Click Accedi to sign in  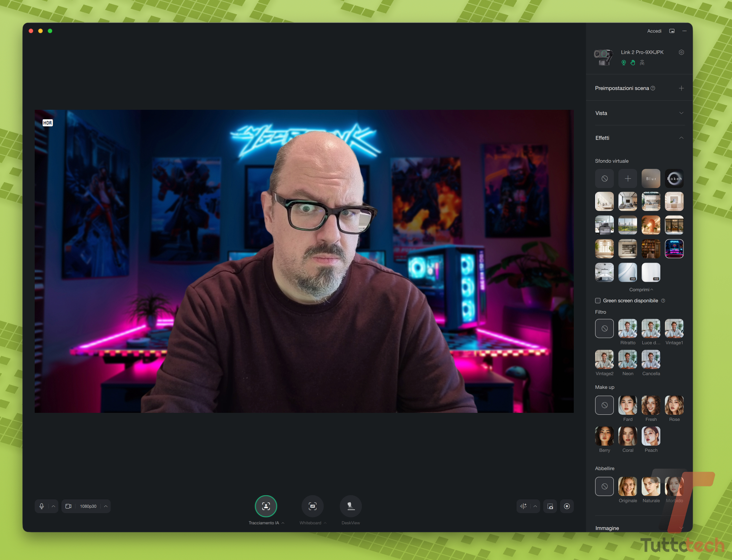[x=654, y=31]
